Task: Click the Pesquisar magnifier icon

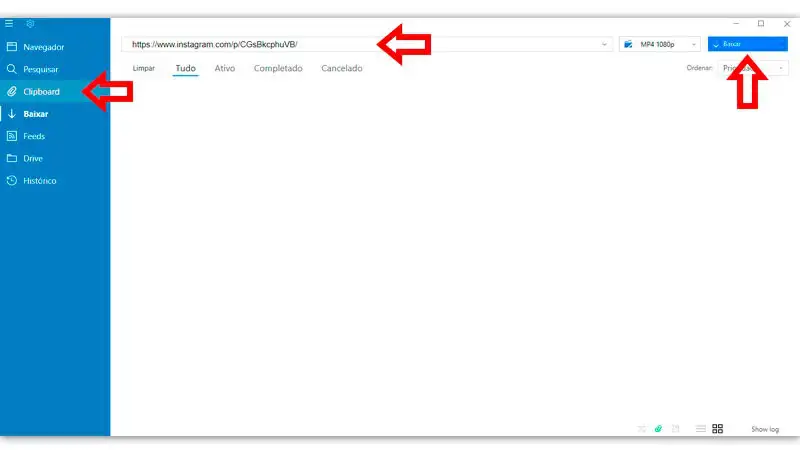Action: [12, 69]
